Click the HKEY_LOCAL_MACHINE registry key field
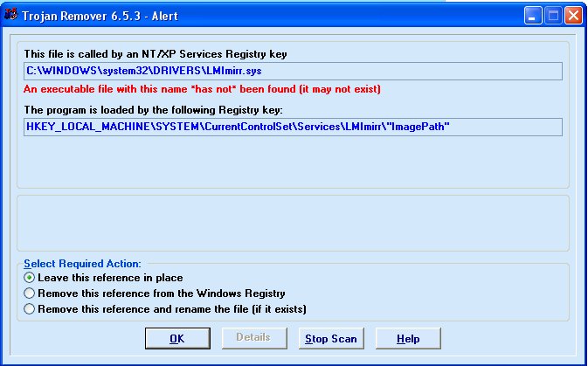Viewport: 588px width, 366px height. click(x=293, y=127)
